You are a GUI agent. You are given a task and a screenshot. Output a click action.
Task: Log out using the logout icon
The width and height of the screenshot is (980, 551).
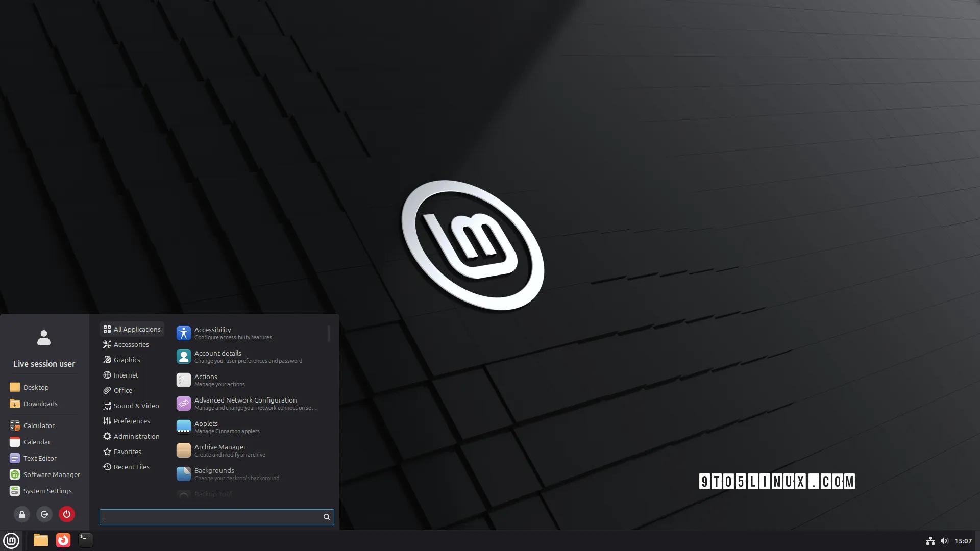pos(44,514)
